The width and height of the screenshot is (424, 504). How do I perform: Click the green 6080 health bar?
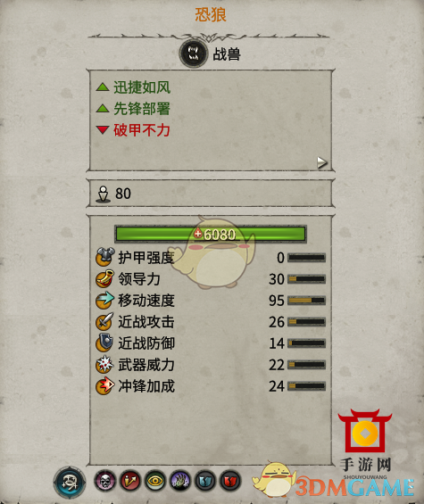(211, 234)
